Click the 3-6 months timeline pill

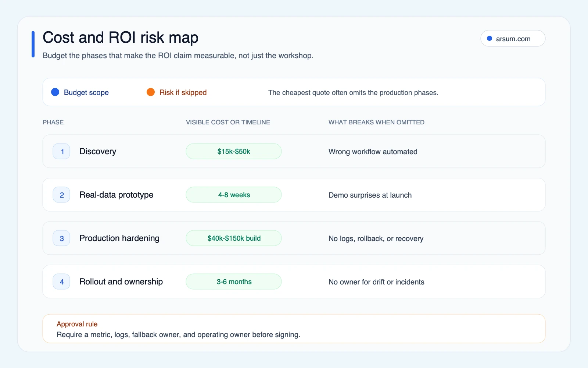tap(234, 282)
